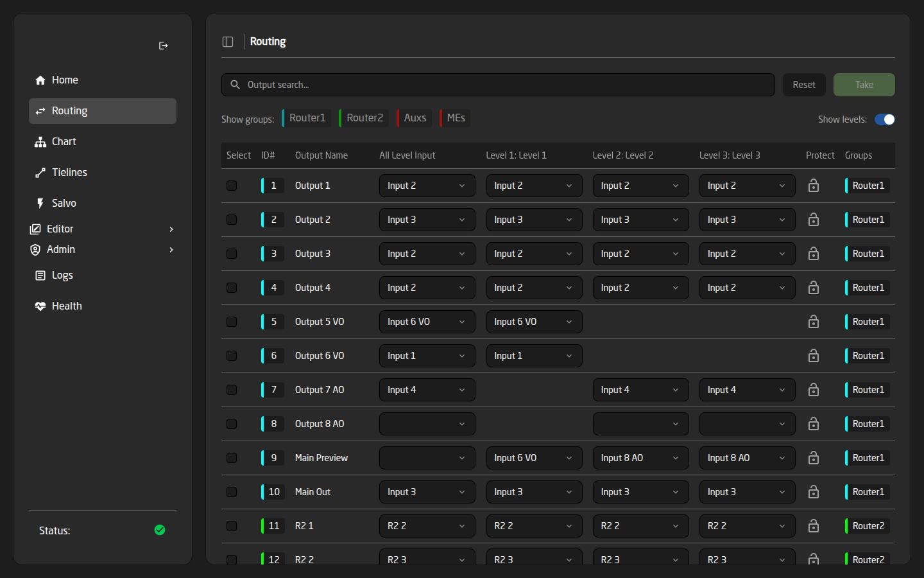This screenshot has height=578, width=924.
Task: Click the logout icon in the sidebar
Action: pyautogui.click(x=163, y=46)
